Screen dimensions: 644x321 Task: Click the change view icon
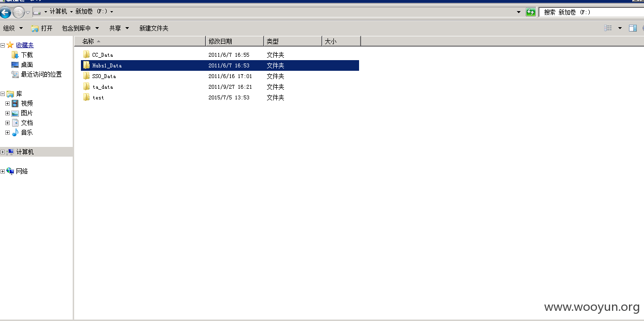click(x=608, y=28)
